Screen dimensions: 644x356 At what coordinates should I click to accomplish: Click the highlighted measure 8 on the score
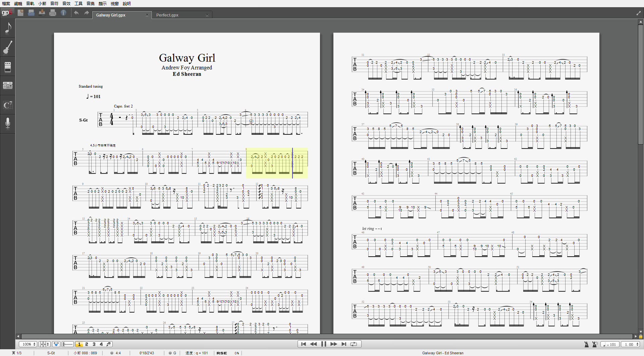pyautogui.click(x=277, y=163)
